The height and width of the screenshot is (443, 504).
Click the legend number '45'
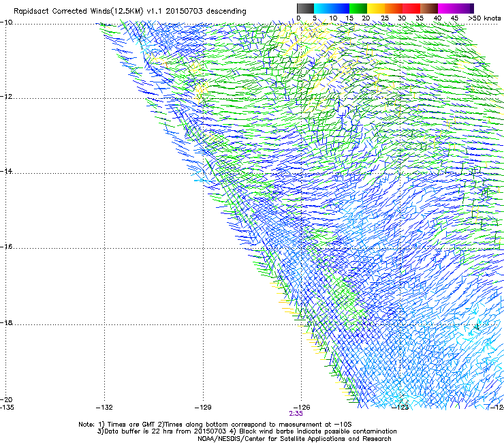coord(454,18)
